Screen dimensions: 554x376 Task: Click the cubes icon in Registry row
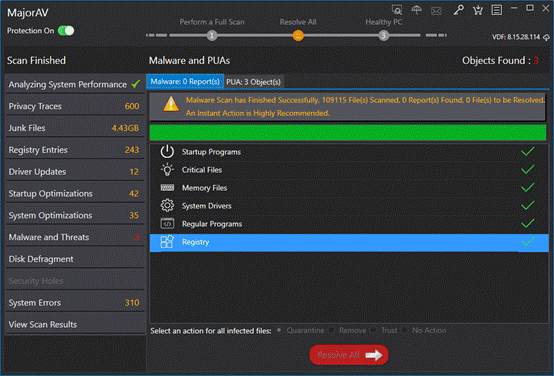[167, 242]
